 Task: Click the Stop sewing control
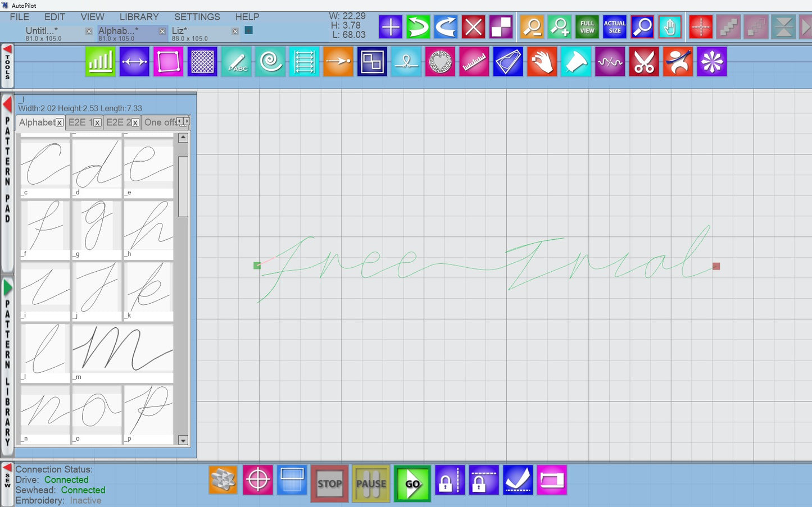pos(329,483)
